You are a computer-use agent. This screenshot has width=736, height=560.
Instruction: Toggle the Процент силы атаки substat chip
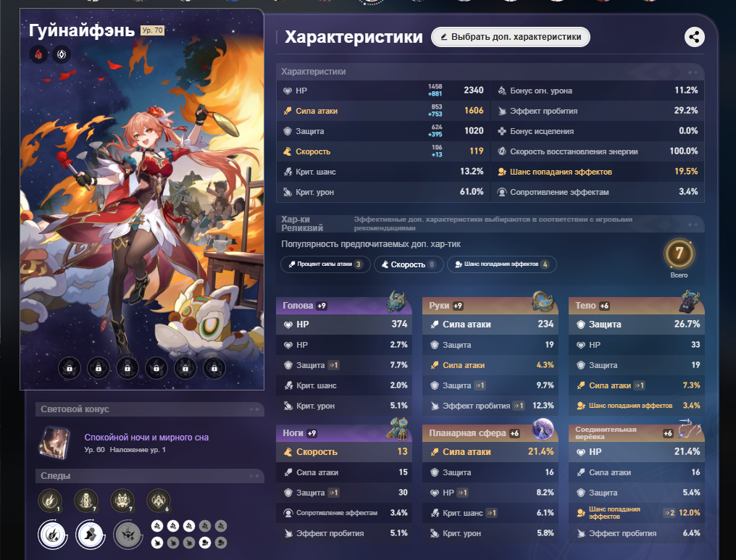pos(325,264)
